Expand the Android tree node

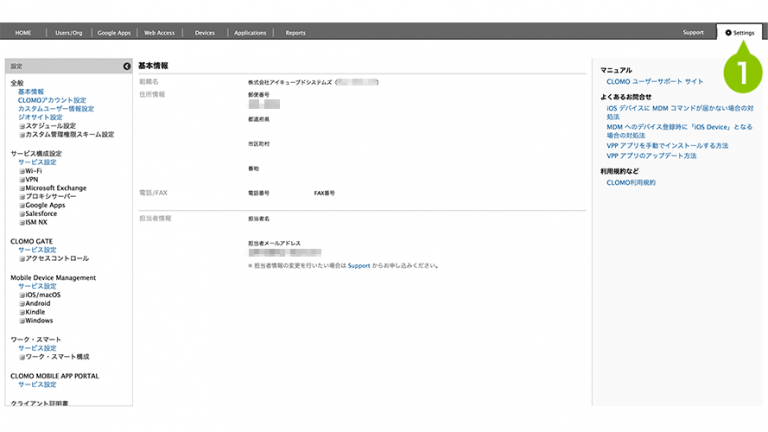21,303
